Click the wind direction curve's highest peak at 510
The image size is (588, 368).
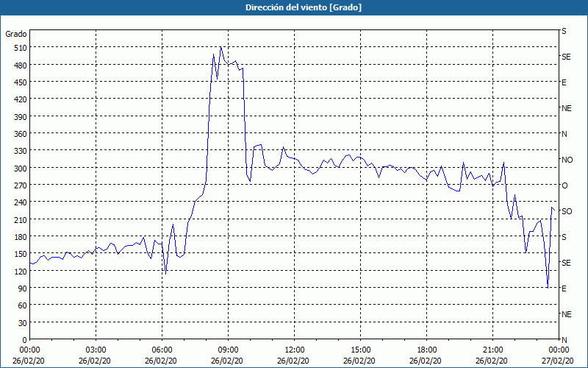[x=221, y=47]
